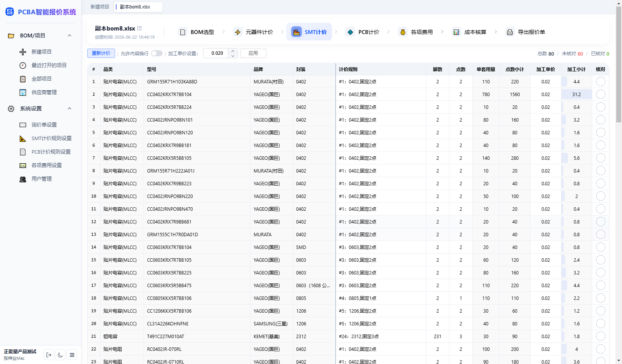Go to PCB计价 step
622x364 pixels.
tap(363, 32)
